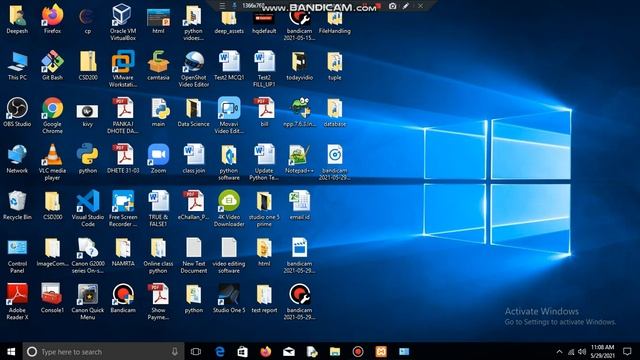Launch Google Chrome from the desktop
640x360 pixels.
52,115
